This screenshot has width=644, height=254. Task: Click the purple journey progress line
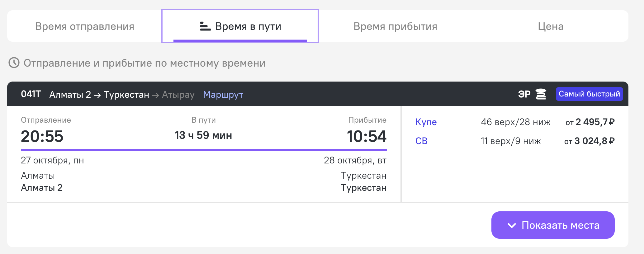(x=204, y=150)
